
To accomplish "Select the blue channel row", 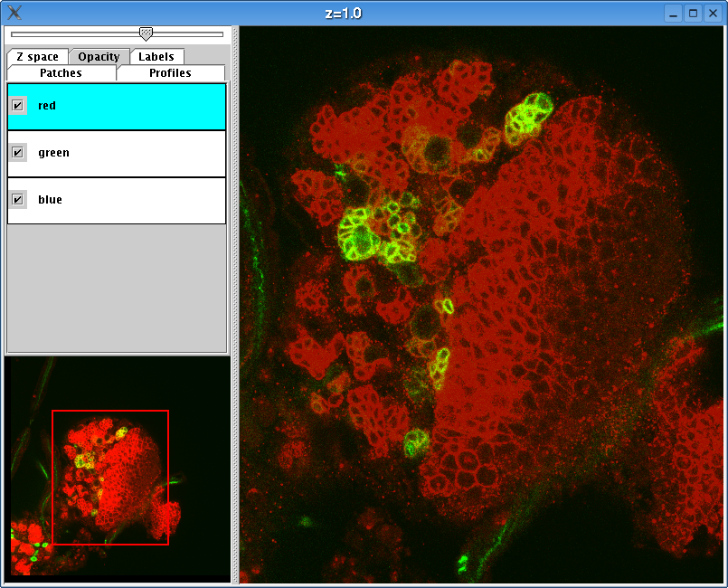I will (127, 200).
